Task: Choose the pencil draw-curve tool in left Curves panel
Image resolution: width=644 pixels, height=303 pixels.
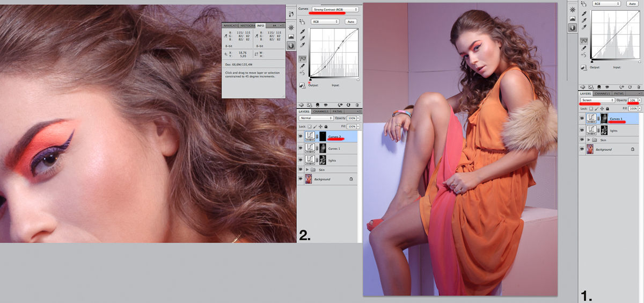Action: (x=303, y=66)
